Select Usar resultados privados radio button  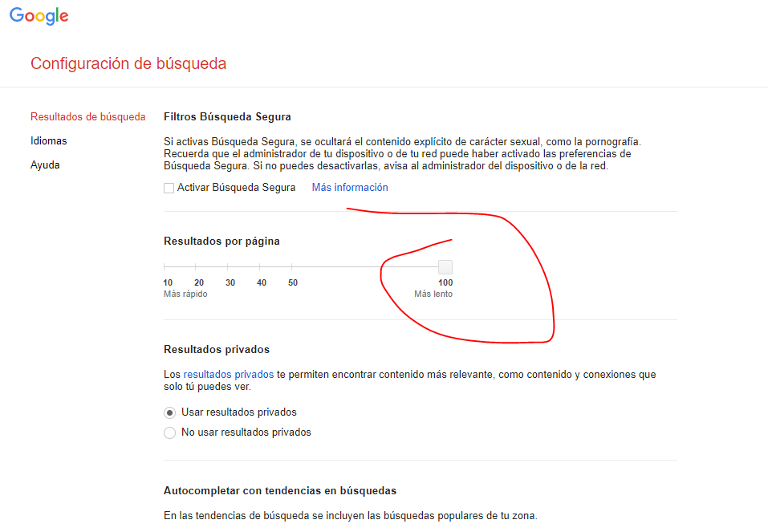click(x=169, y=413)
